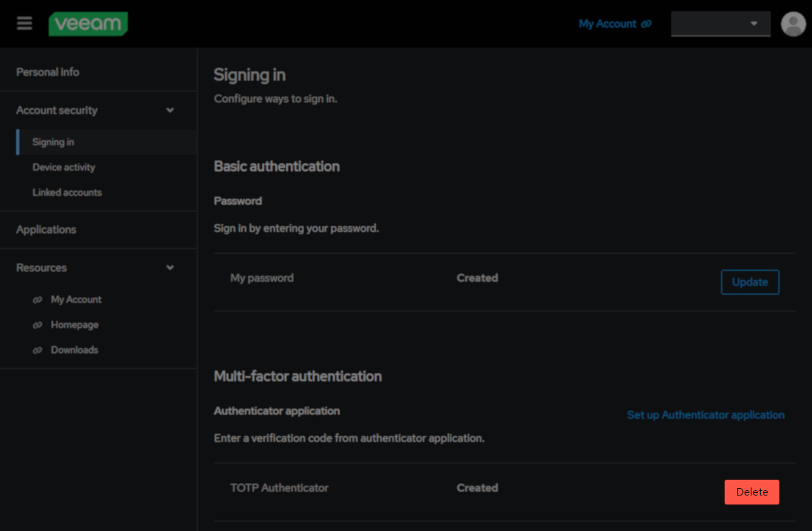Open My Account under Resources
The height and width of the screenshot is (531, 812).
pos(76,300)
